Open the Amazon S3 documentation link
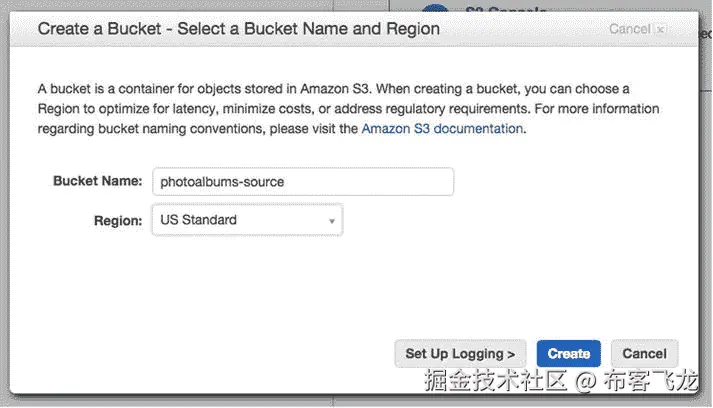Image resolution: width=713 pixels, height=408 pixels. click(x=442, y=128)
